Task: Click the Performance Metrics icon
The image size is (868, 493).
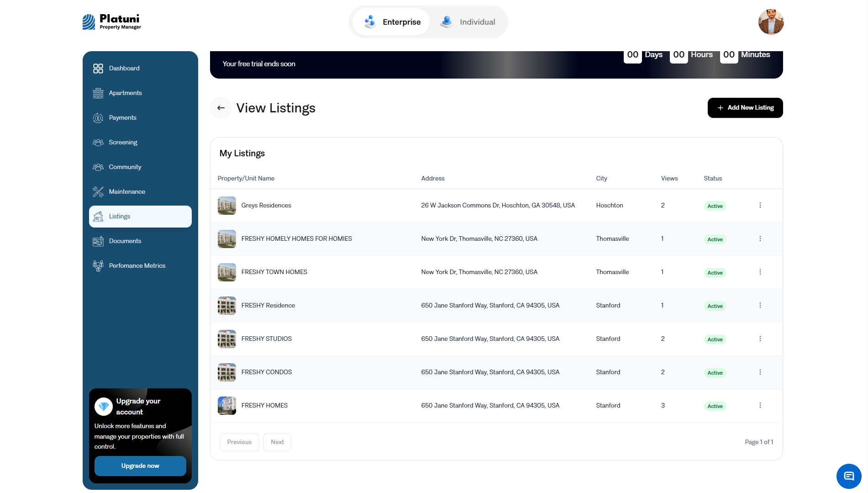Action: pos(98,266)
